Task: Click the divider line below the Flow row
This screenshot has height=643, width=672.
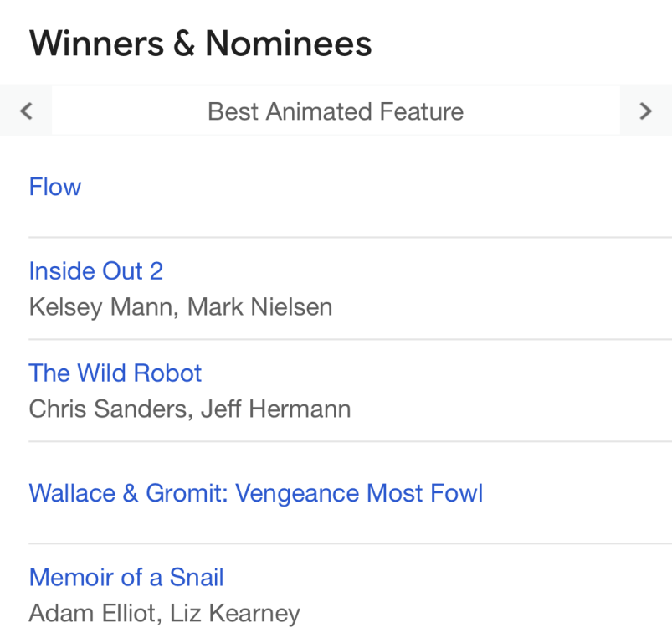Action: coord(350,237)
